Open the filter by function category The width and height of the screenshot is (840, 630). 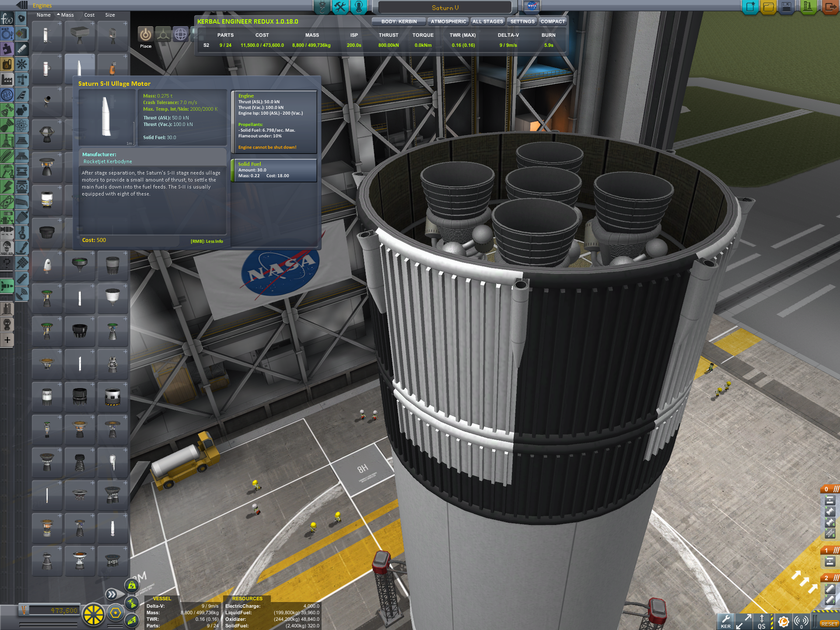coord(7,19)
